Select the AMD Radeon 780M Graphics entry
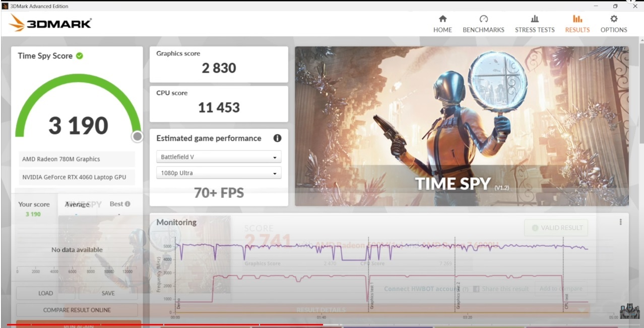This screenshot has width=644, height=328. [x=77, y=159]
